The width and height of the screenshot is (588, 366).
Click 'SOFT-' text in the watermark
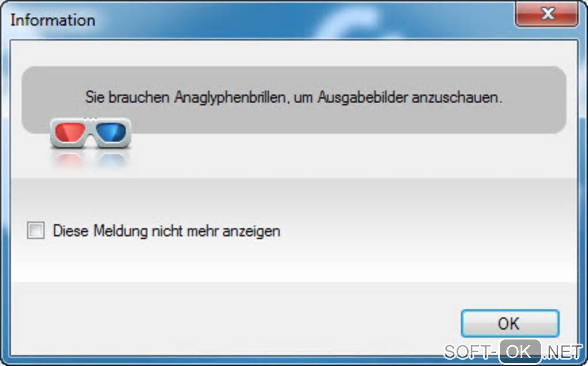tap(470, 352)
